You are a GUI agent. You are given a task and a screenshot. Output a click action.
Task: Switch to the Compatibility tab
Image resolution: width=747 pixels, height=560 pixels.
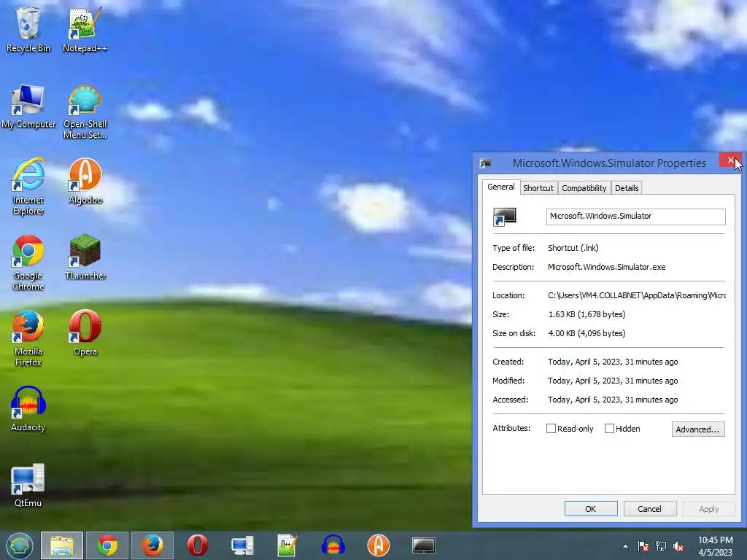coord(584,188)
